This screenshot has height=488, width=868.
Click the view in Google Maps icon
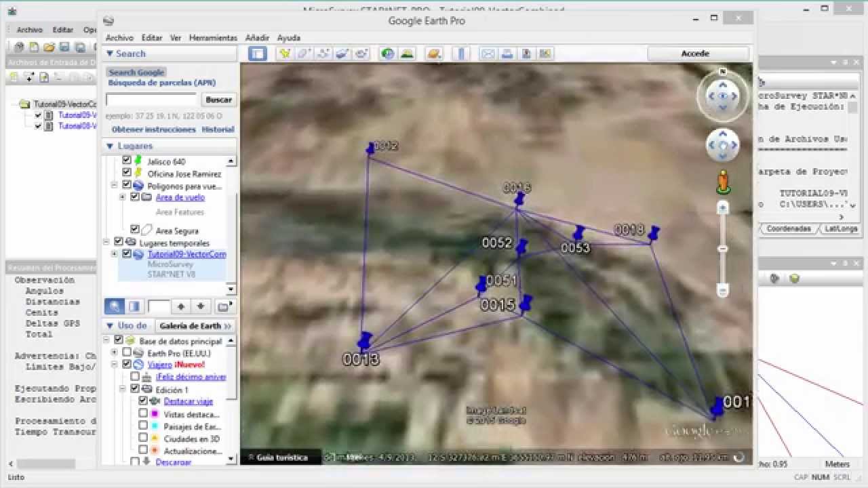(545, 54)
